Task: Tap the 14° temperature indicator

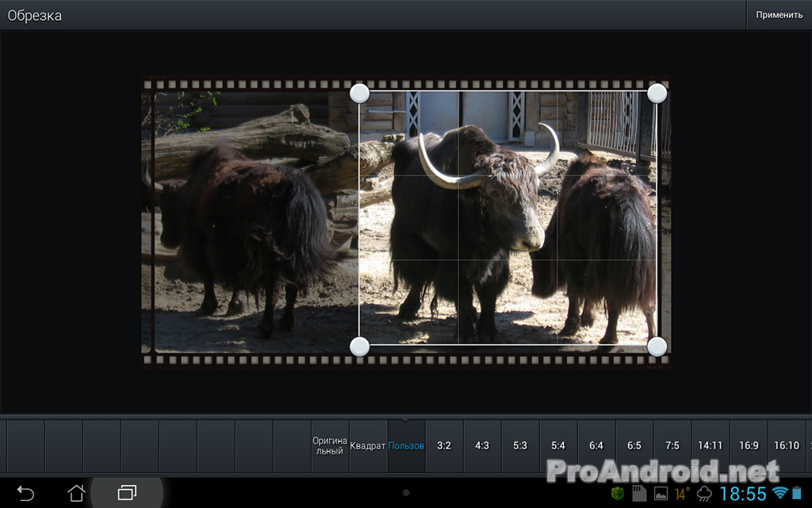Action: 682,494
